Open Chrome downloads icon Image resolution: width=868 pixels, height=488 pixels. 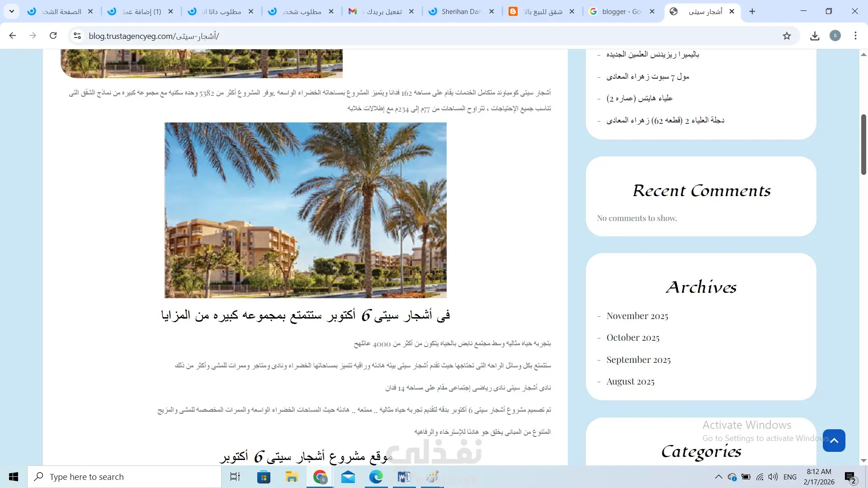(x=815, y=36)
